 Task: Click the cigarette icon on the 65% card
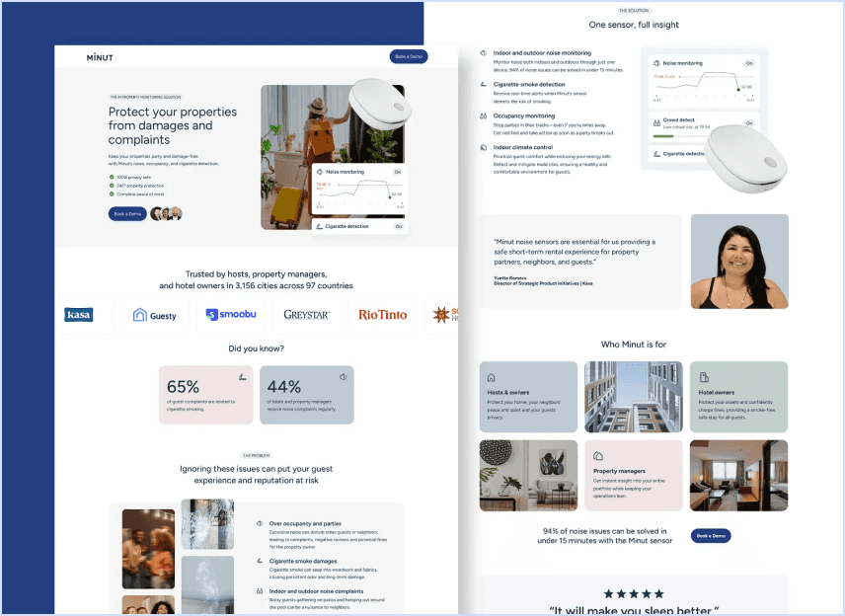pyautogui.click(x=243, y=377)
